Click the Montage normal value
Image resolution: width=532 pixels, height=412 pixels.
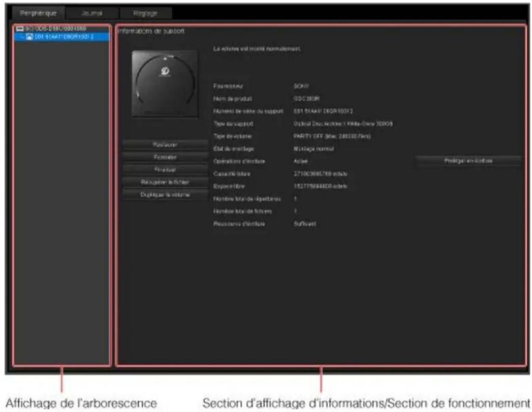[314, 149]
